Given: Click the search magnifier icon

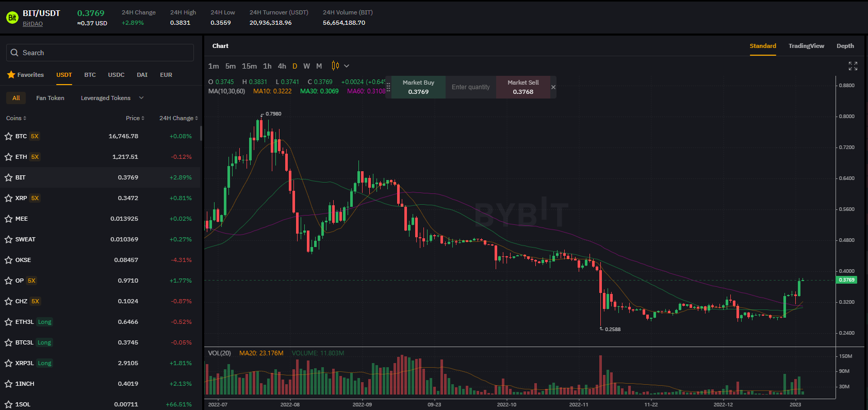Looking at the screenshot, I should [14, 53].
